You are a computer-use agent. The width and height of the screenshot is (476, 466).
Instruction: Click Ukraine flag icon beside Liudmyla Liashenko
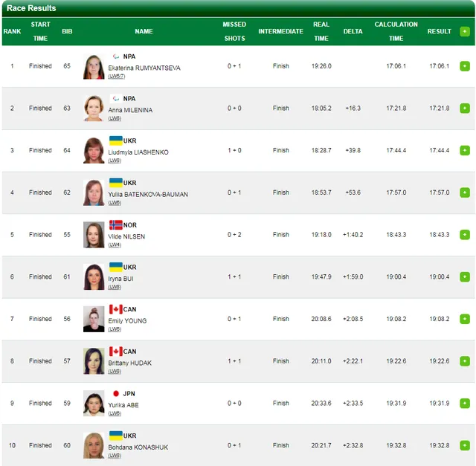(x=115, y=140)
